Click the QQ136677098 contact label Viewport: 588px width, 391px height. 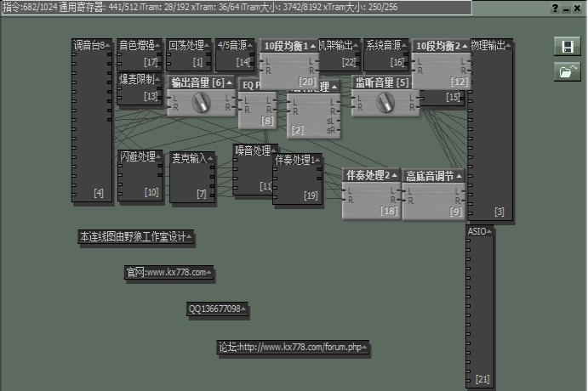click(217, 309)
